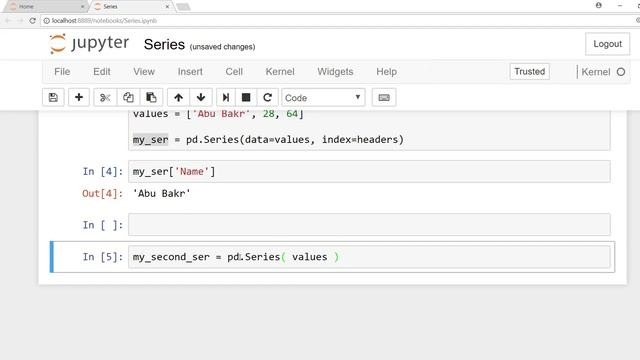Interrupt the kernel with stop icon
Screen dimensions: 640x360
246,98
